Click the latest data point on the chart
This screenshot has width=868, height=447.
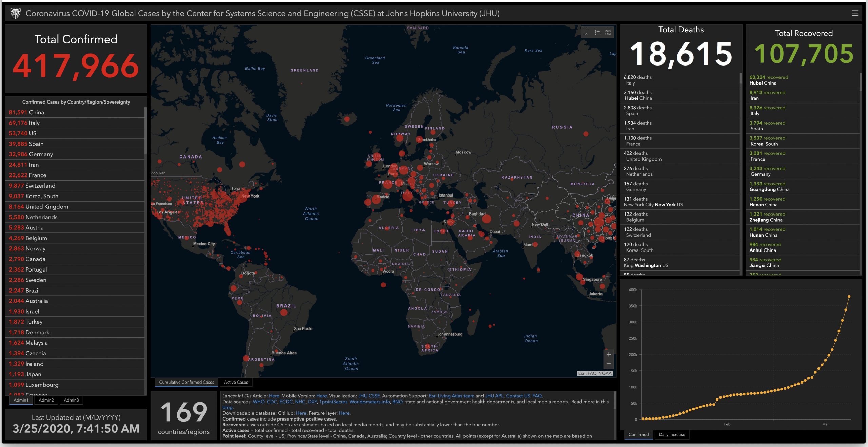click(849, 297)
